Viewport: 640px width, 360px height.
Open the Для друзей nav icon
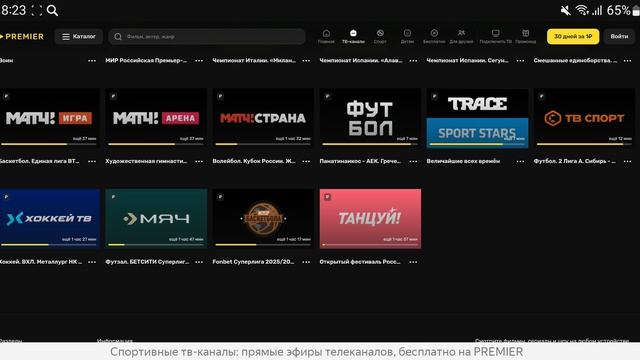point(461,36)
